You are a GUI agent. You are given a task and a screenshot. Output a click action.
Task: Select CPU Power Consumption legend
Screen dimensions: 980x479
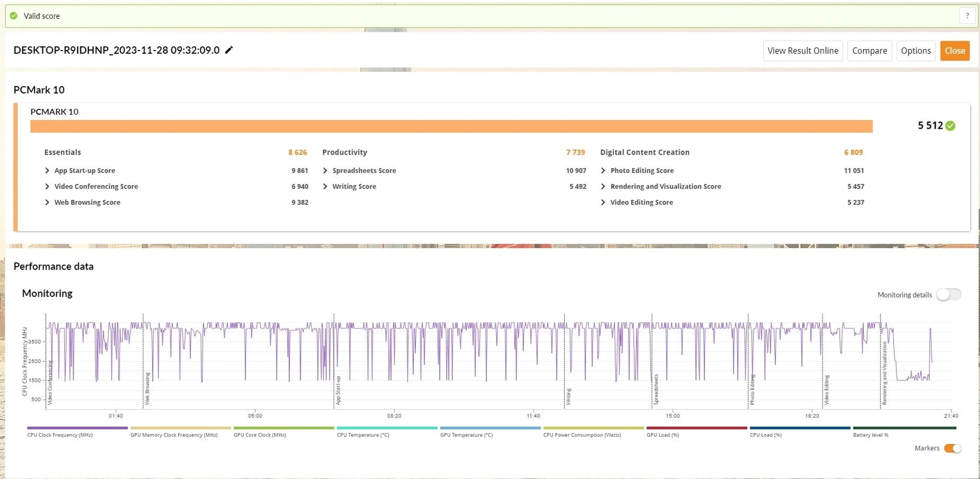[x=594, y=428]
